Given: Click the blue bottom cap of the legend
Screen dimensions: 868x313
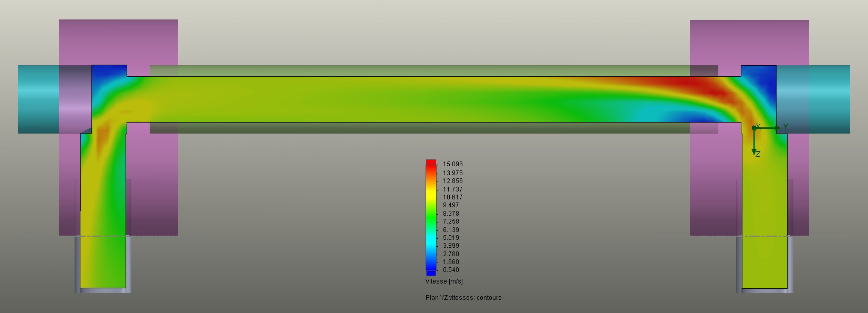Looking at the screenshot, I should click(431, 272).
